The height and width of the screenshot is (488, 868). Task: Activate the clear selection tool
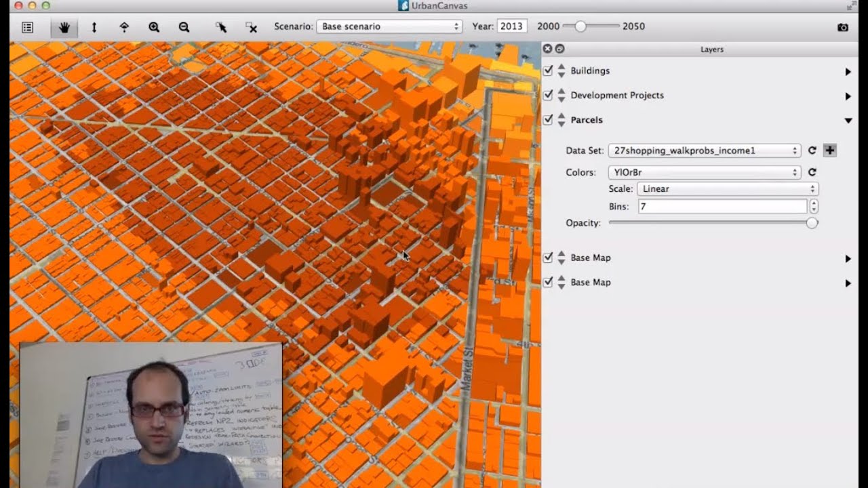251,27
